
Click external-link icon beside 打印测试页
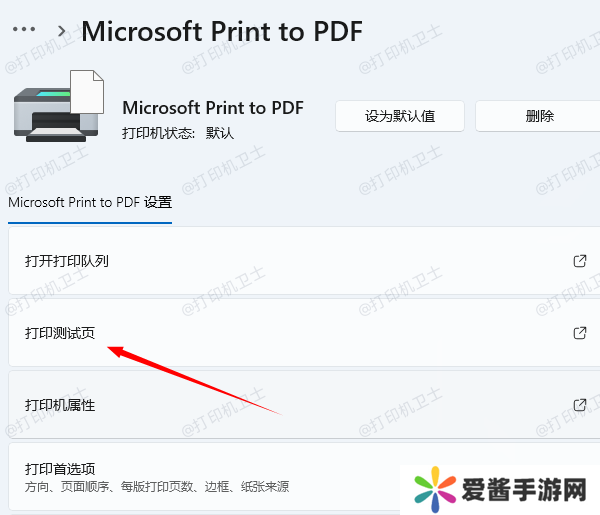tap(580, 333)
